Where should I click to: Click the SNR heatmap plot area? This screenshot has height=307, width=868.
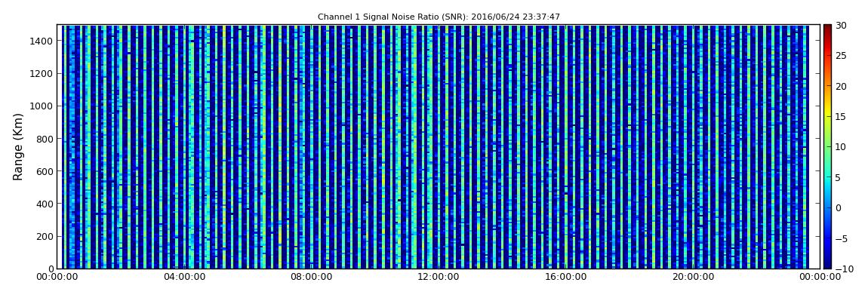(439, 146)
